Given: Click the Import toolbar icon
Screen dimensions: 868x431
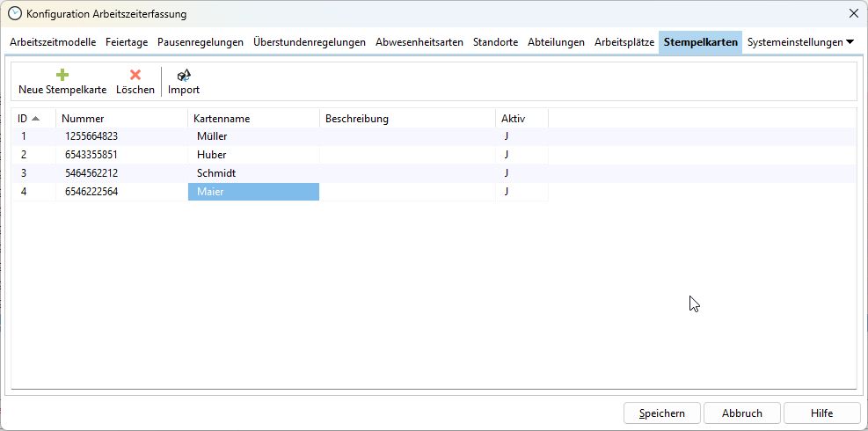Looking at the screenshot, I should [184, 76].
